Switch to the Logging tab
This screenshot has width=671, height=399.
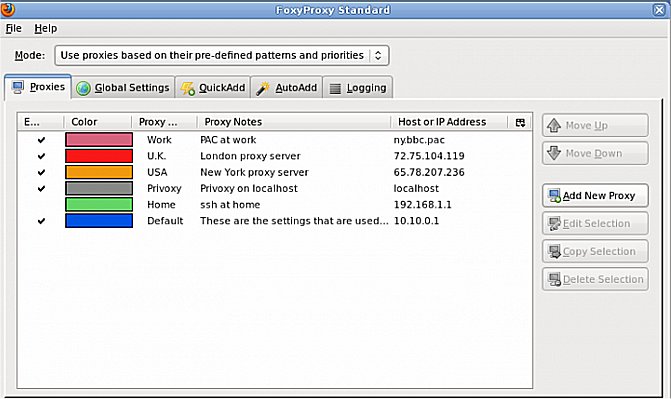point(358,87)
